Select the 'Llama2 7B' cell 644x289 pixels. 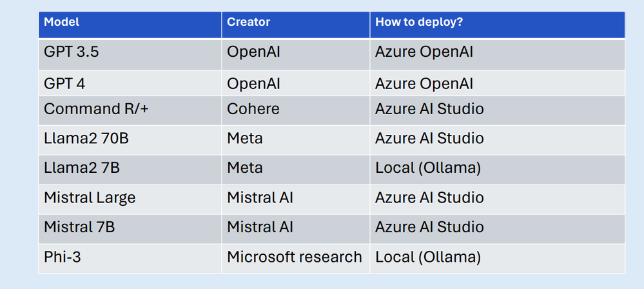130,170
